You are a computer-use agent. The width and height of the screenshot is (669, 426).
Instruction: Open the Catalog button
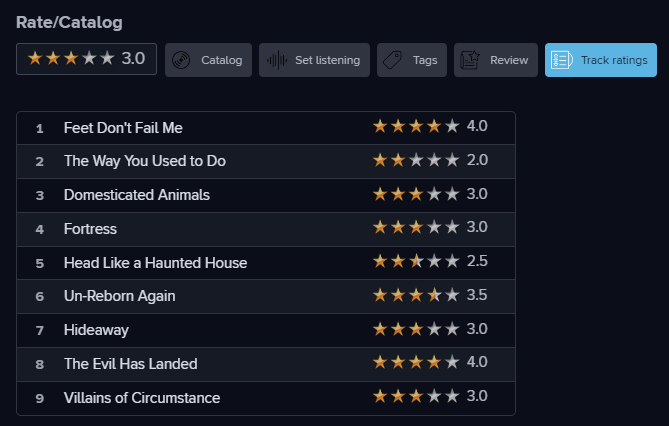(208, 60)
